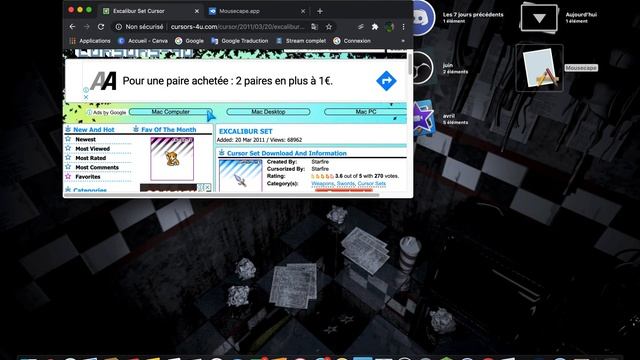Click the Les 7 jours précédents label
640x360 pixels.
(x=473, y=14)
